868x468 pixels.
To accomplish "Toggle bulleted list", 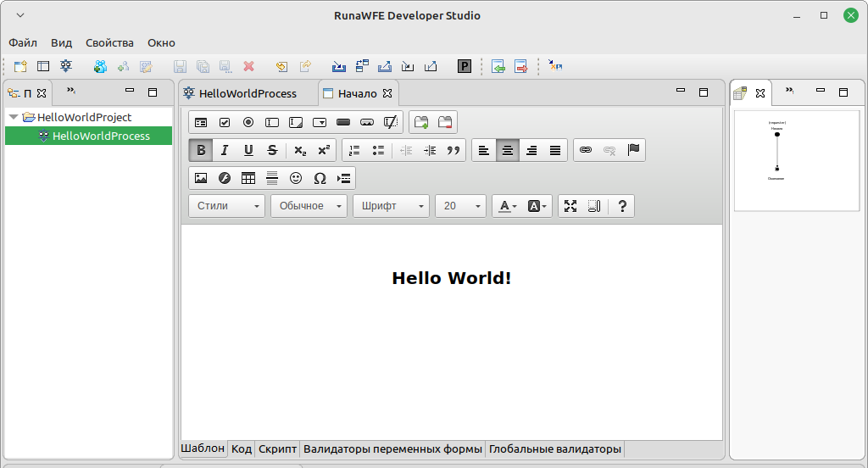I will click(378, 150).
